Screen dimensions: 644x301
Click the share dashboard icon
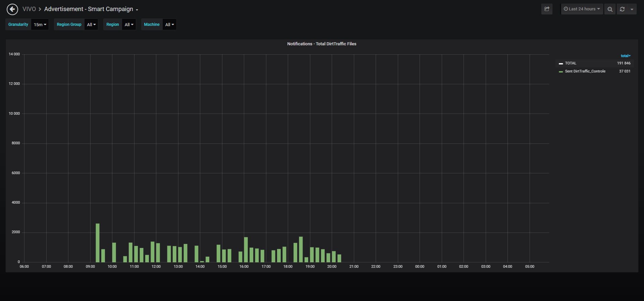coord(547,9)
